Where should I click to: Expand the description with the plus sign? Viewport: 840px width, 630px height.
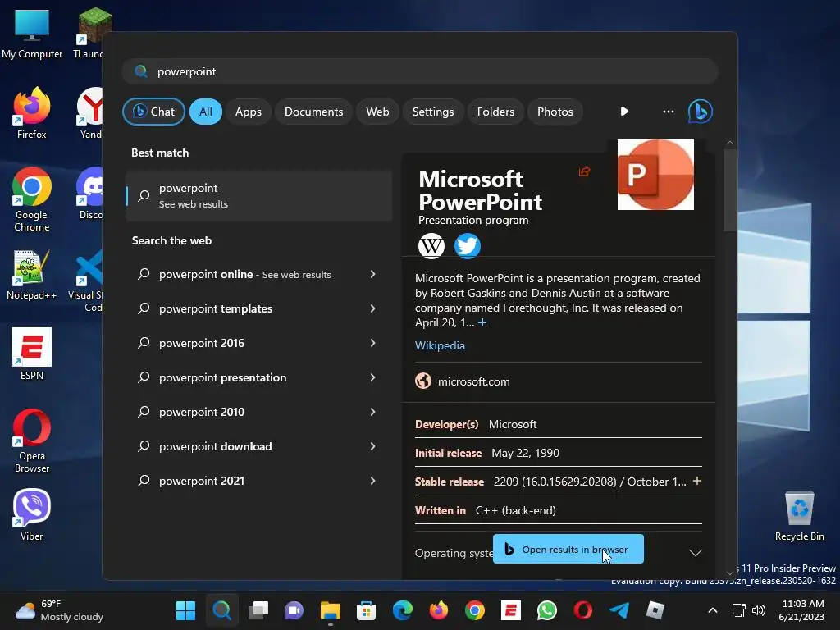pyautogui.click(x=482, y=322)
